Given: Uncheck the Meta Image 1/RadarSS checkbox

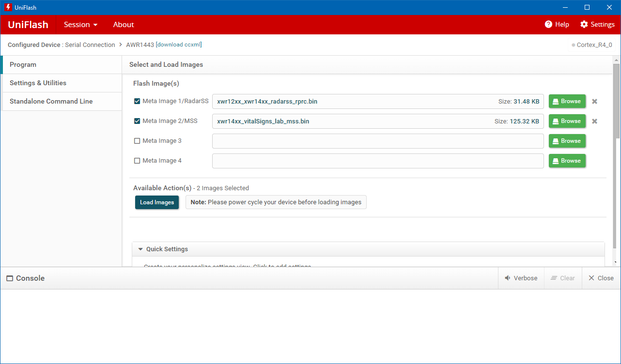Looking at the screenshot, I should 137,101.
